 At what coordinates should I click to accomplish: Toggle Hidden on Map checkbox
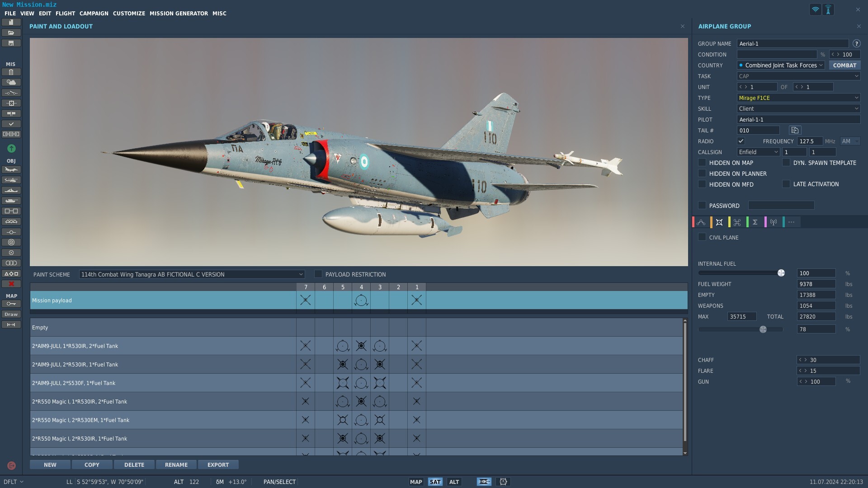[702, 162]
